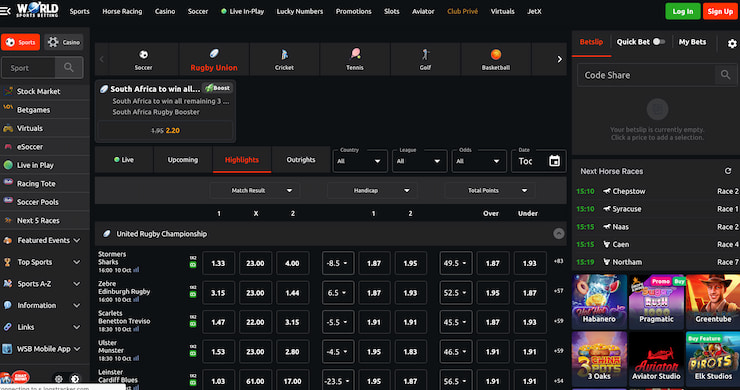This screenshot has width=740, height=390.
Task: Collapse the United Rugby Championship section
Action: click(x=558, y=234)
